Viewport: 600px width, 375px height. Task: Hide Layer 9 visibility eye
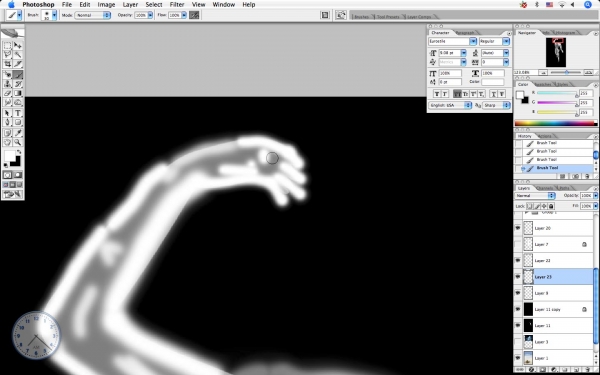tap(518, 293)
